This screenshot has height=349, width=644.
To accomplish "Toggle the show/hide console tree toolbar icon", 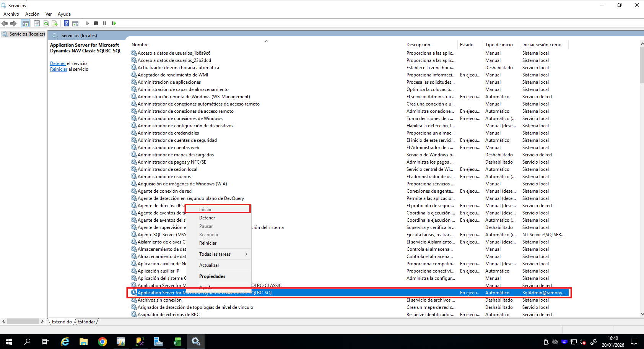I will tap(26, 24).
